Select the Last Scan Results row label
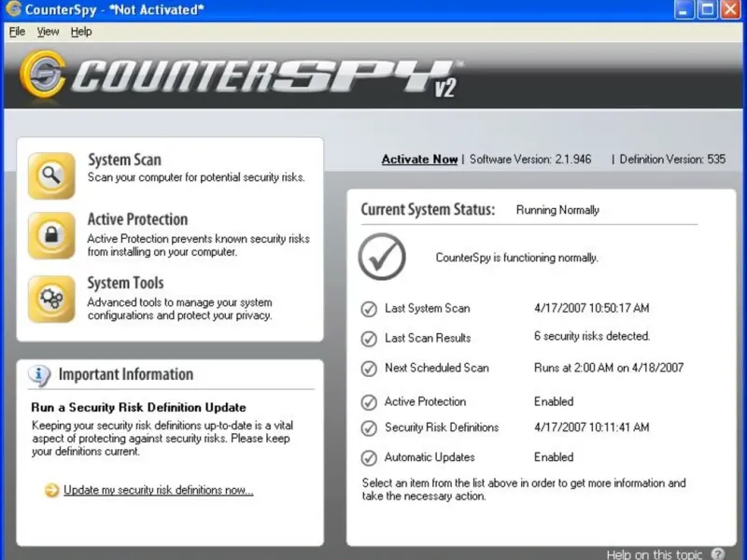 click(x=428, y=338)
